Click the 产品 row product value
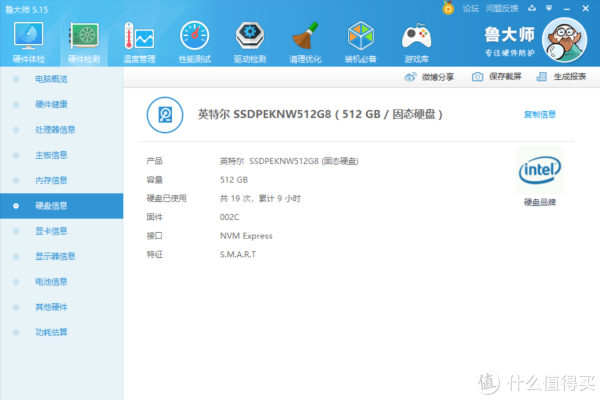This screenshot has width=600, height=400. tap(289, 162)
